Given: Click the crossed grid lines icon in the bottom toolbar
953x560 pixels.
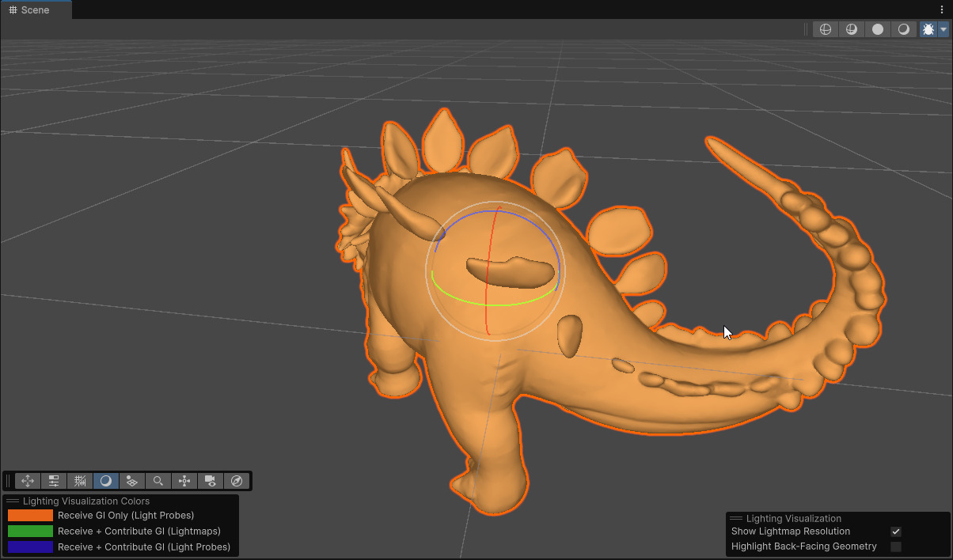Looking at the screenshot, I should pos(80,481).
